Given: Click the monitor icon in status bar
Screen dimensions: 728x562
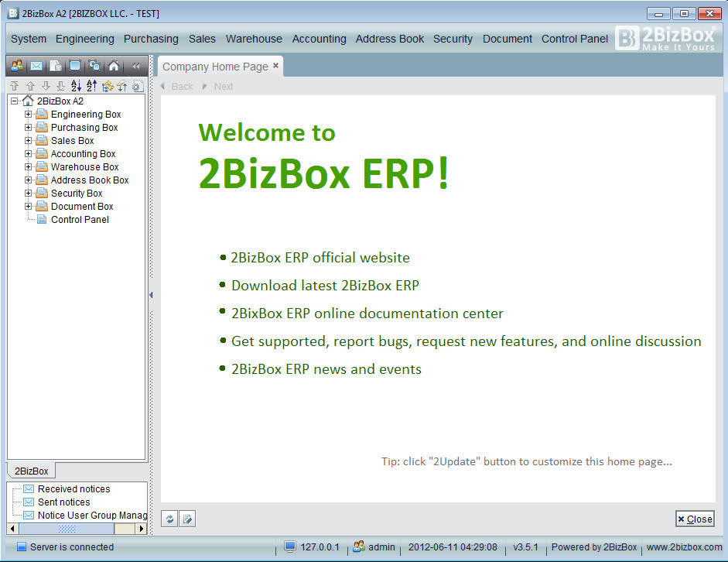Looking at the screenshot, I should pyautogui.click(x=290, y=547).
